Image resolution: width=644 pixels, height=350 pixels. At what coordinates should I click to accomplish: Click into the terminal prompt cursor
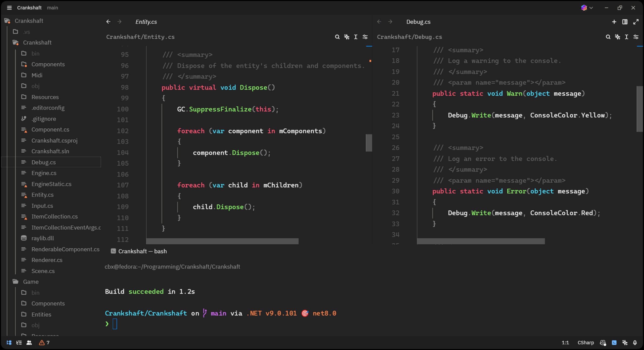115,324
